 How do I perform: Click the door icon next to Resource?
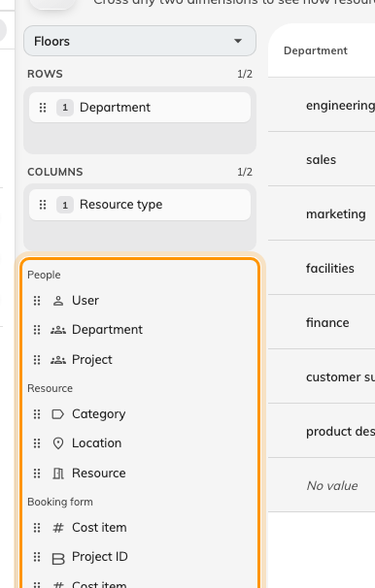[58, 474]
